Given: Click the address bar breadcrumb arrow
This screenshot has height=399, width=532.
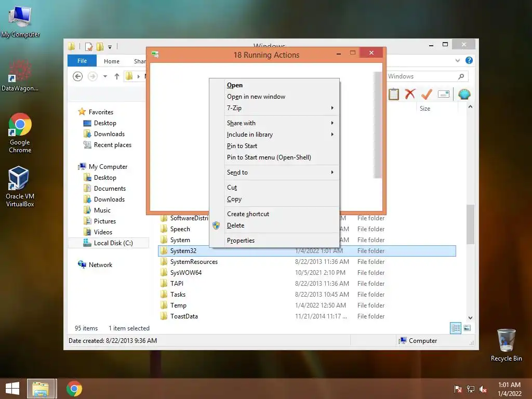Looking at the screenshot, I should point(138,76).
